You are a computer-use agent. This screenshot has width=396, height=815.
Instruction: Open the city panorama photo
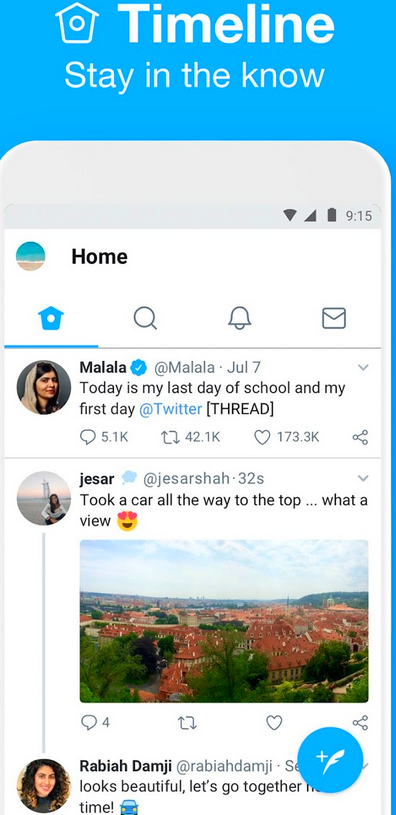(x=224, y=621)
